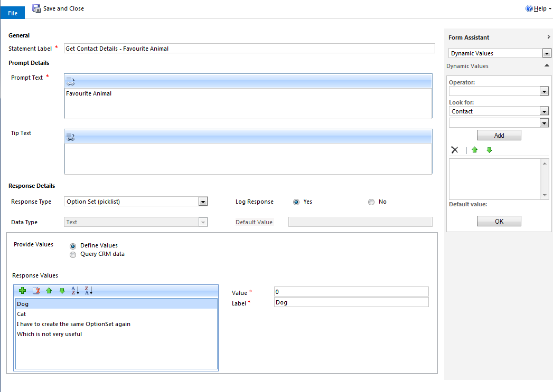Open the Help menu

pos(539,9)
